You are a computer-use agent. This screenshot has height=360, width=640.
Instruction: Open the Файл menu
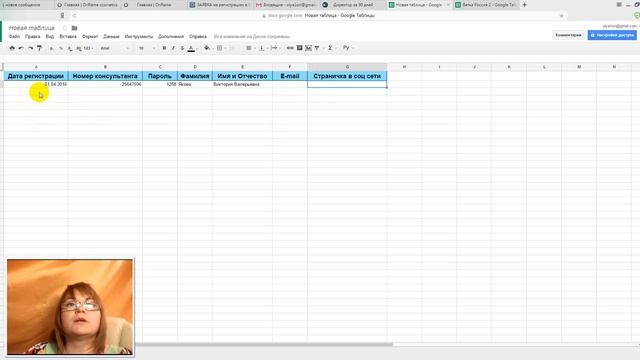[x=14, y=36]
